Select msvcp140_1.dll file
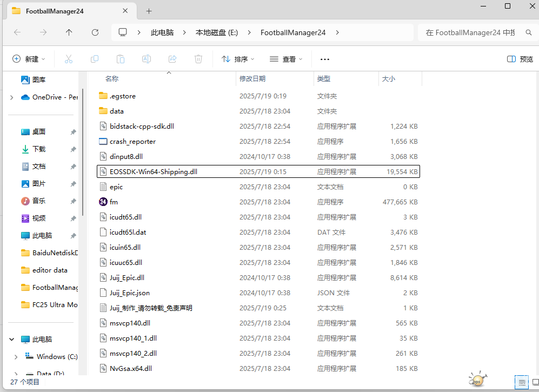This screenshot has width=539, height=392. pyautogui.click(x=258, y=338)
